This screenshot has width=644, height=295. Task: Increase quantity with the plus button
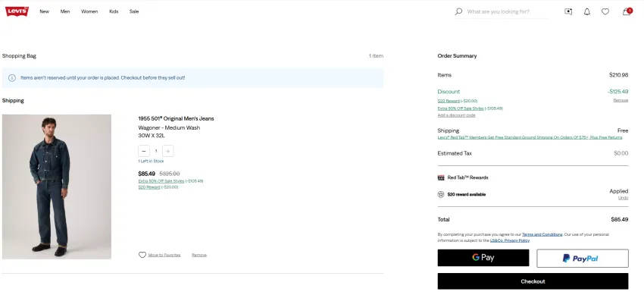[x=168, y=151]
